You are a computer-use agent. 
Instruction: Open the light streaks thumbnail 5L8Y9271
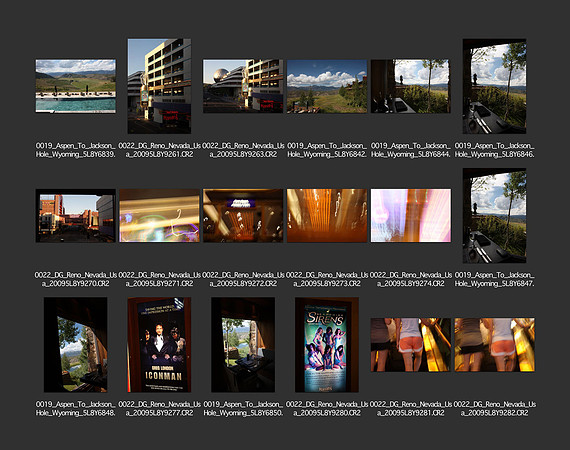(159, 216)
